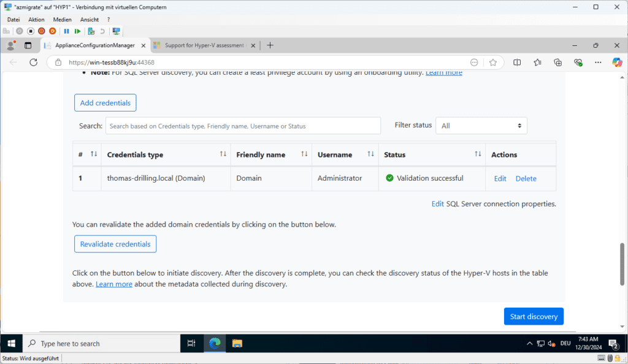The height and width of the screenshot is (364, 628).
Task: Open the Aktion menu
Action: [36, 19]
